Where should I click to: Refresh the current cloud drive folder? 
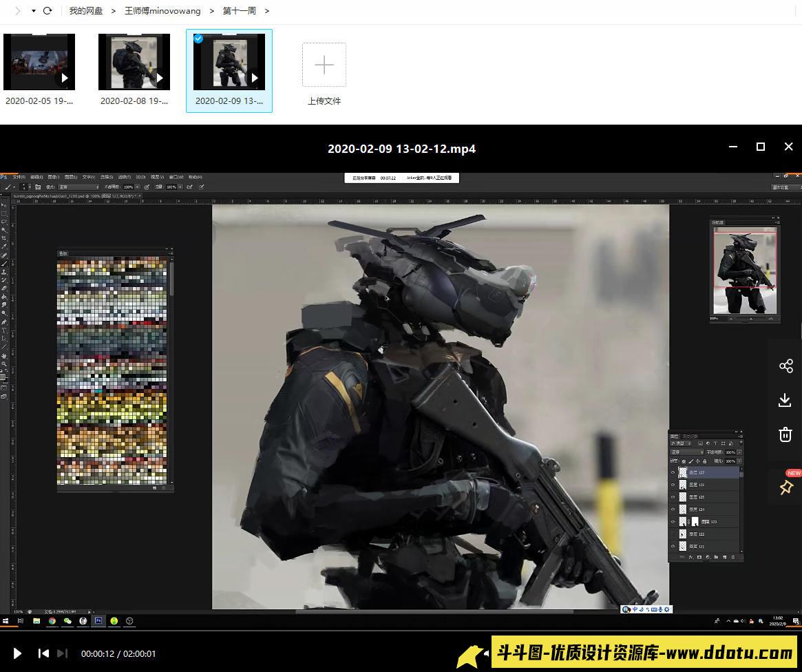click(48, 10)
